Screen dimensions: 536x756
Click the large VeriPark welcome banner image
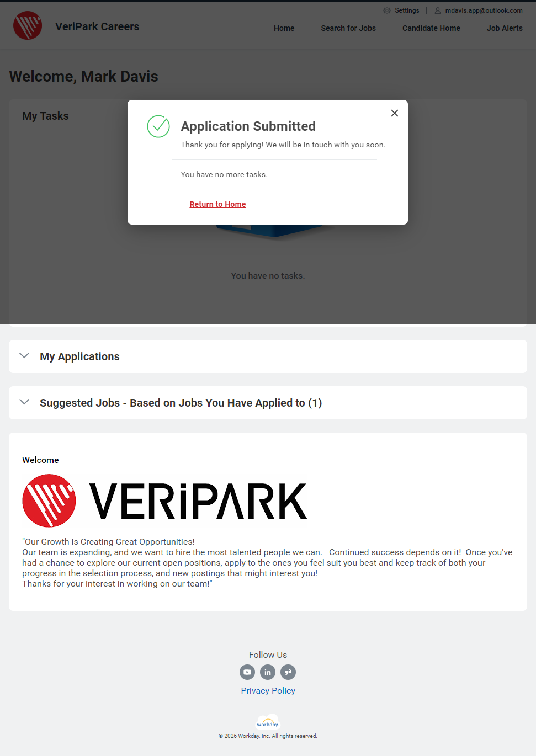pyautogui.click(x=164, y=501)
